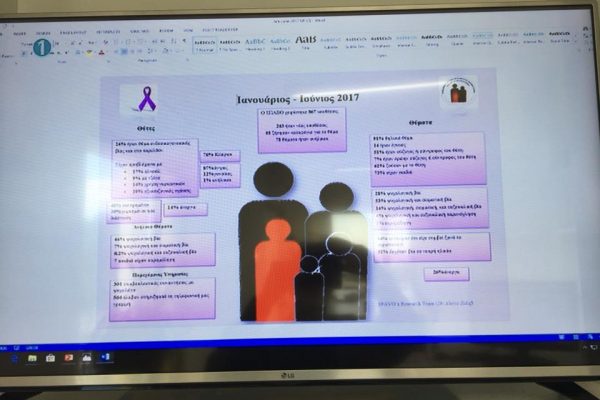600x400 pixels.
Task: Click the bullets list icon
Action: point(117,42)
